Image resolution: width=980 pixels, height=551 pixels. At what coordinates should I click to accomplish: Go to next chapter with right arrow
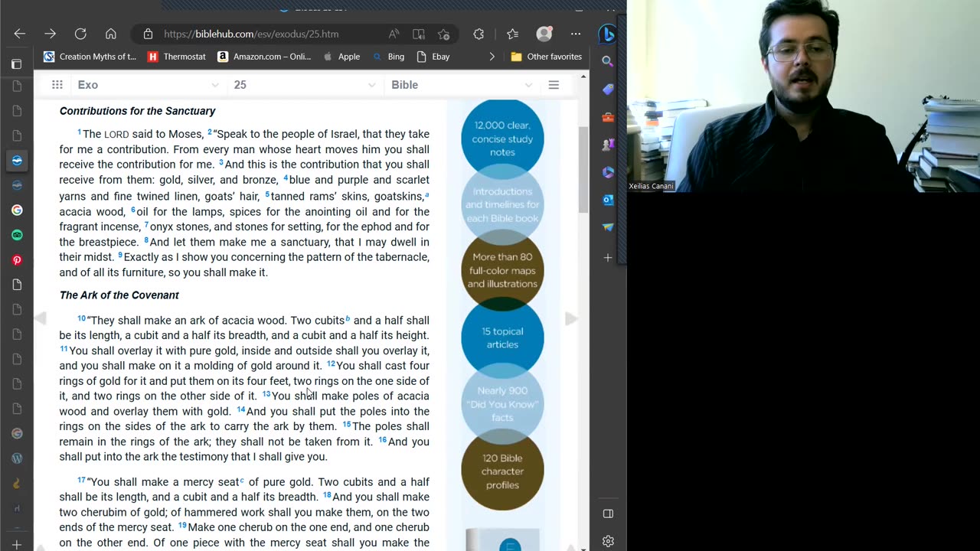[x=570, y=318]
